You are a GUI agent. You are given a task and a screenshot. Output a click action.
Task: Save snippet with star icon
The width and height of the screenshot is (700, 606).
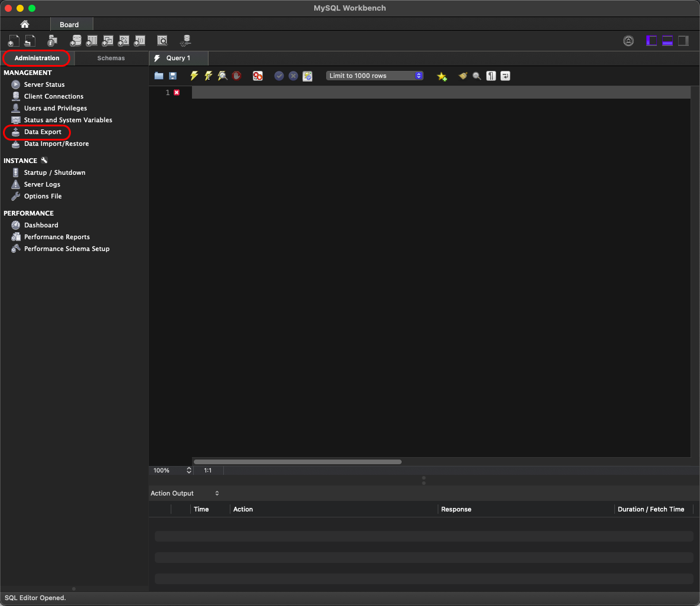pos(442,76)
